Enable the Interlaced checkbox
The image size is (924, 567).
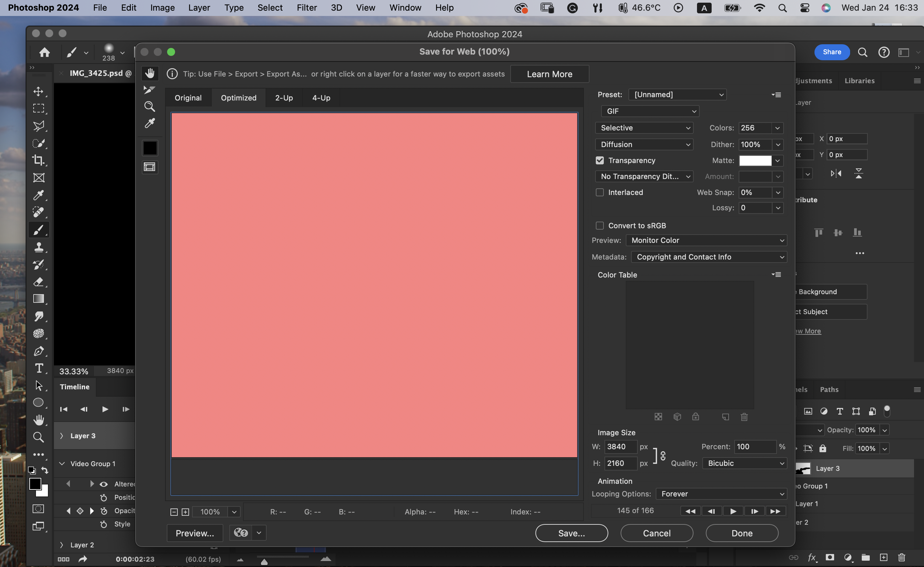click(599, 192)
